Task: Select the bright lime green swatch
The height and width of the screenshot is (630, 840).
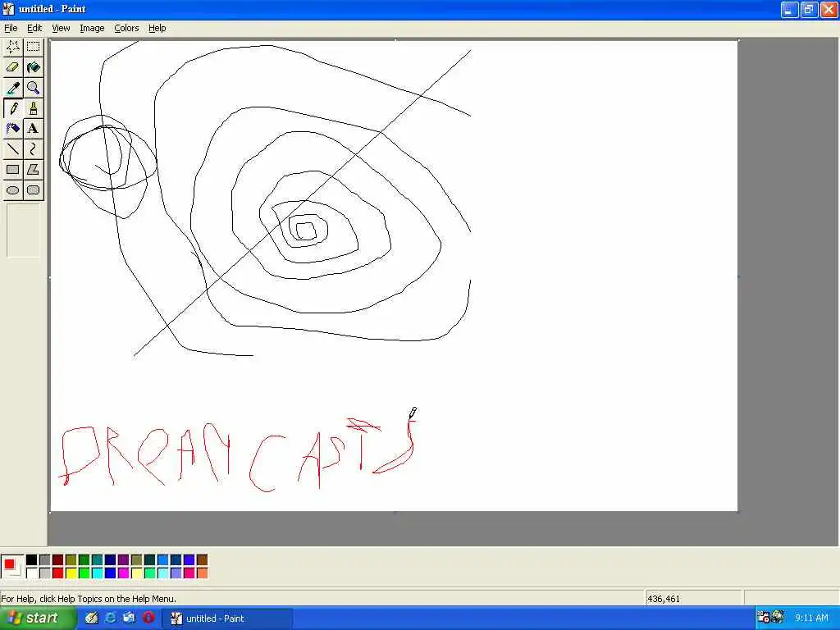Action: 84,573
